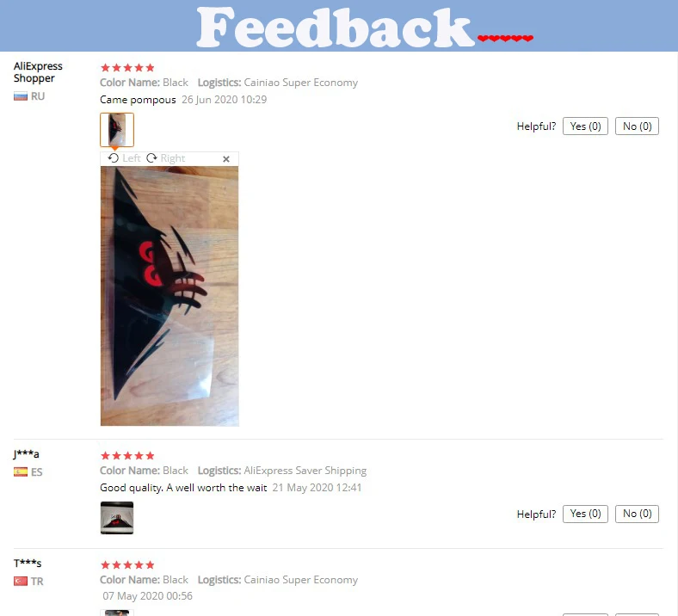Rotate the review photo left
678x616 pixels.
pyautogui.click(x=124, y=158)
